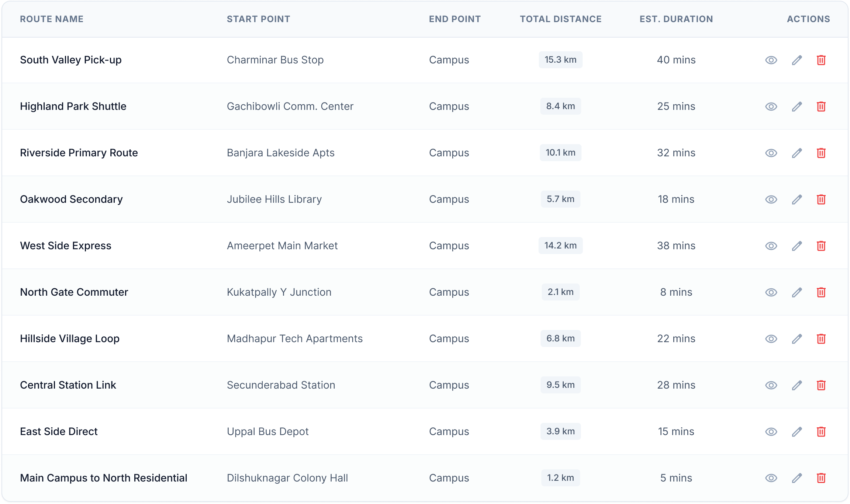
Task: Select the 14.2 km distance badge
Action: pyautogui.click(x=560, y=246)
